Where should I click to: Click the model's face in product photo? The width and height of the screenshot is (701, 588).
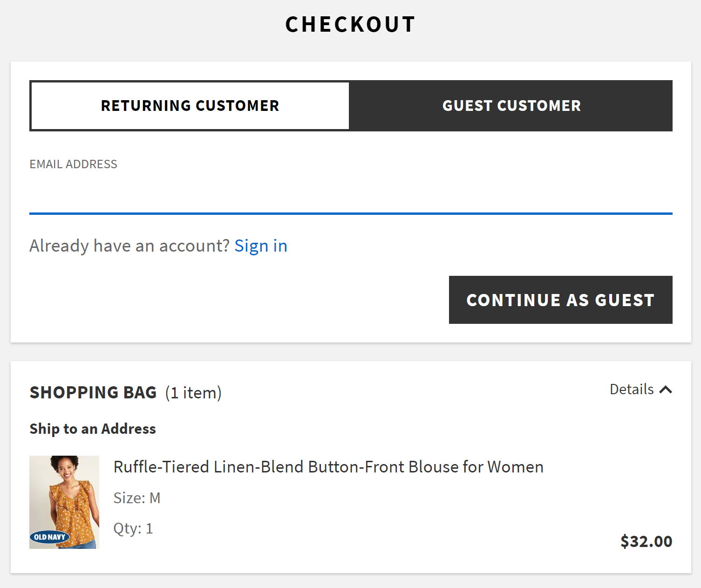tap(65, 468)
